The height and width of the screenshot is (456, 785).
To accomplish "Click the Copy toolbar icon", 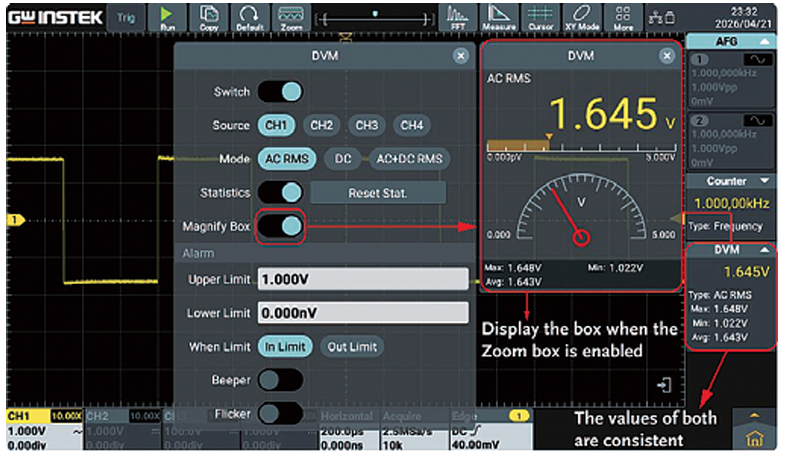I will click(x=209, y=18).
